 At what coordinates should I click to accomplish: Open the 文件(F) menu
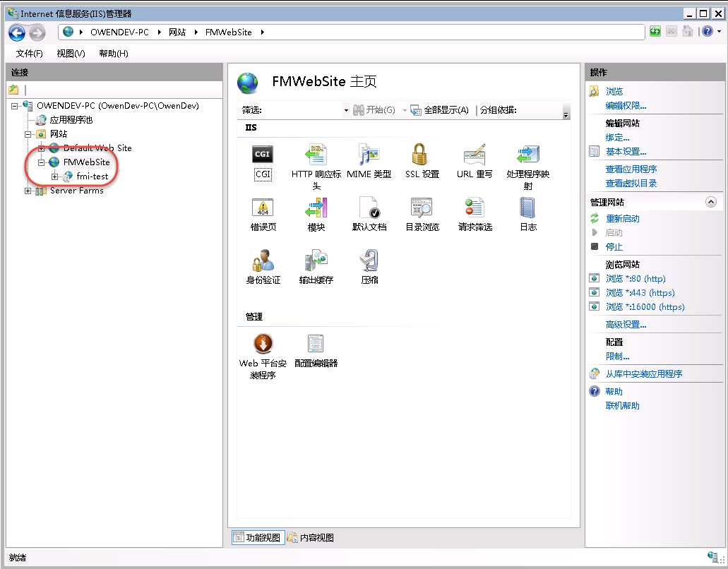click(29, 54)
